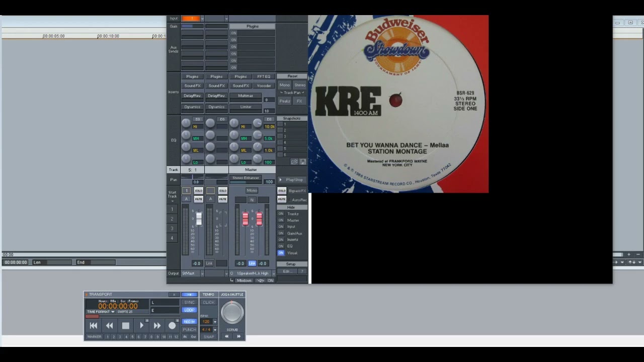
Task: Open master FFT EQ insert
Action: coord(264,76)
